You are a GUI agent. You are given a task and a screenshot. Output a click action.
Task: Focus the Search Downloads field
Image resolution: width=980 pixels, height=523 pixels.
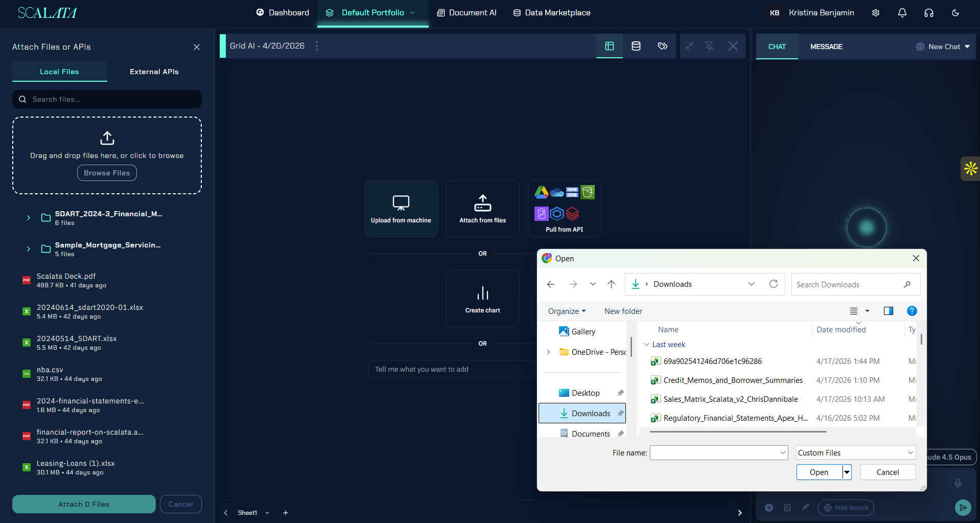[856, 284]
